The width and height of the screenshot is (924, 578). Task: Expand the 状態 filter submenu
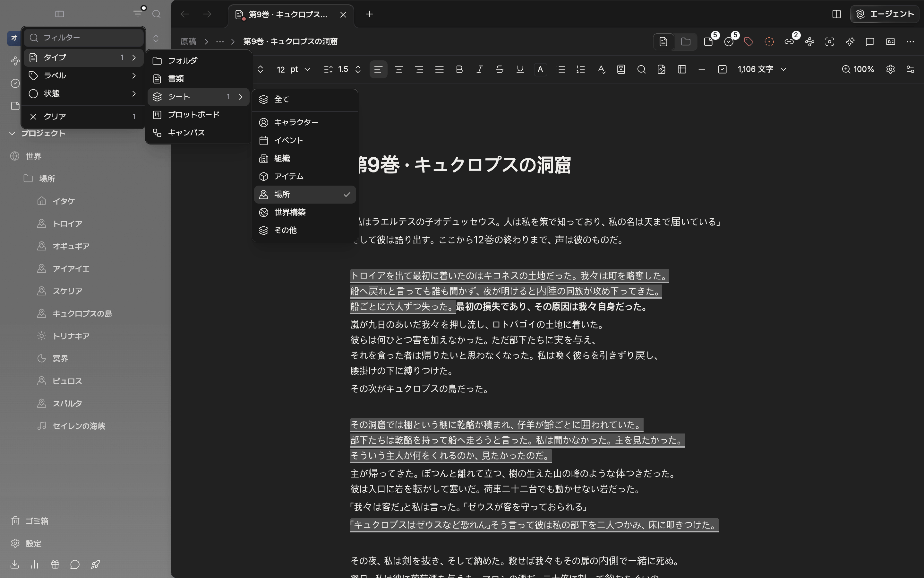pyautogui.click(x=83, y=94)
